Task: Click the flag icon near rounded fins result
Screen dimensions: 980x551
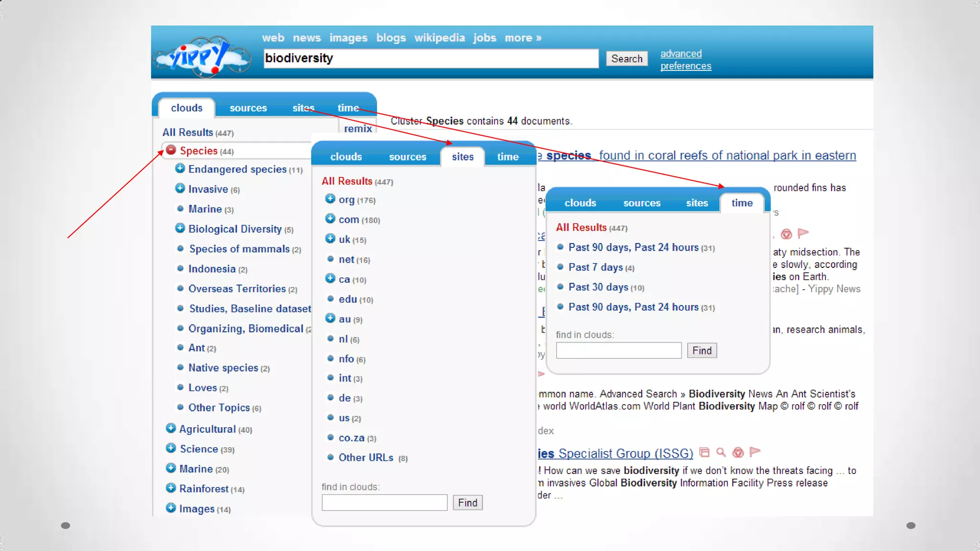Action: [803, 233]
